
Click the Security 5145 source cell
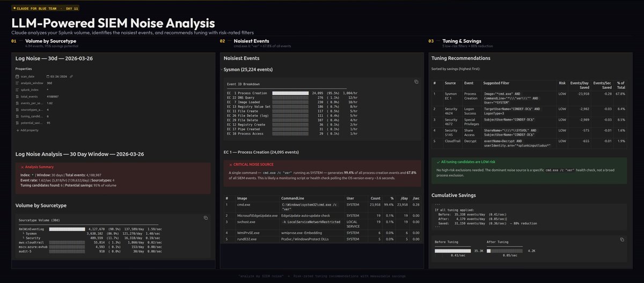[451, 132]
